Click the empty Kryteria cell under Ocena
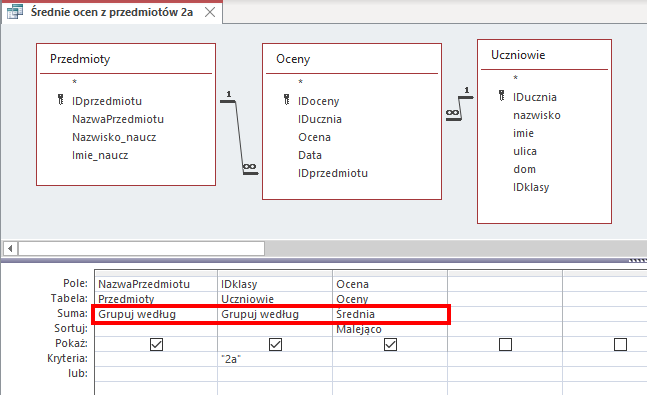Viewport: 647px width, 395px height. coord(390,359)
